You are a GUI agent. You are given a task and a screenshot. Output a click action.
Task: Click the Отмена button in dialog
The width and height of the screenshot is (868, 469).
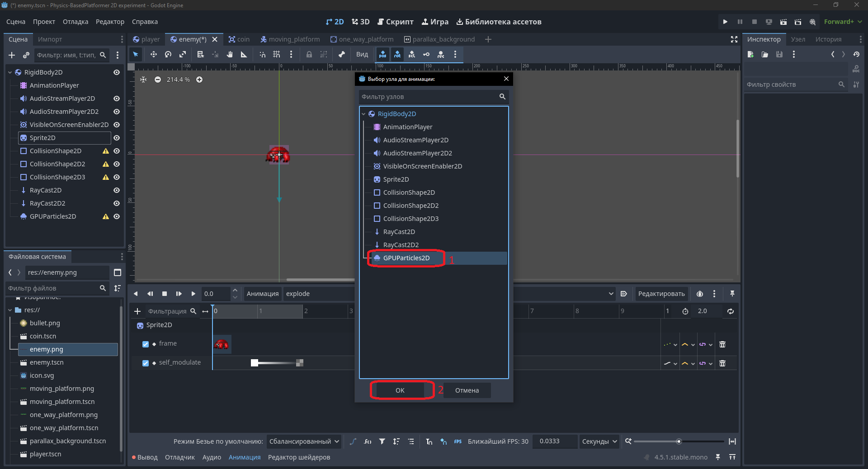(467, 390)
